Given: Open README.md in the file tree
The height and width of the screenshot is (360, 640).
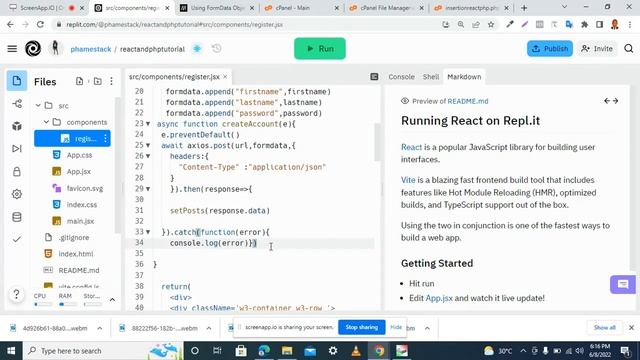Looking at the screenshot, I should point(78,270).
